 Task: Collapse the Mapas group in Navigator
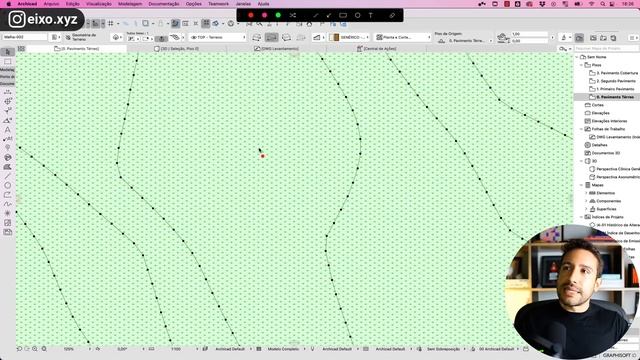[582, 185]
